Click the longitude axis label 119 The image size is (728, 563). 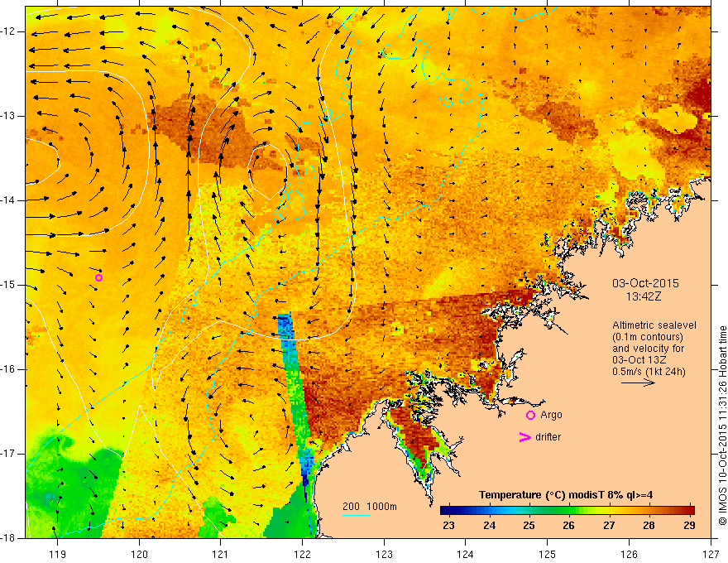click(x=57, y=554)
